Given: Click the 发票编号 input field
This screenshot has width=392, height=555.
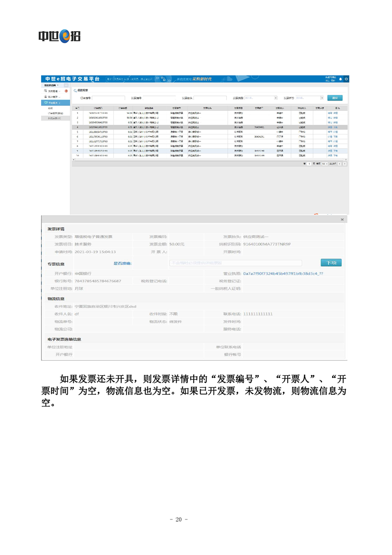Looking at the screenshot, I should [x=160, y=98].
